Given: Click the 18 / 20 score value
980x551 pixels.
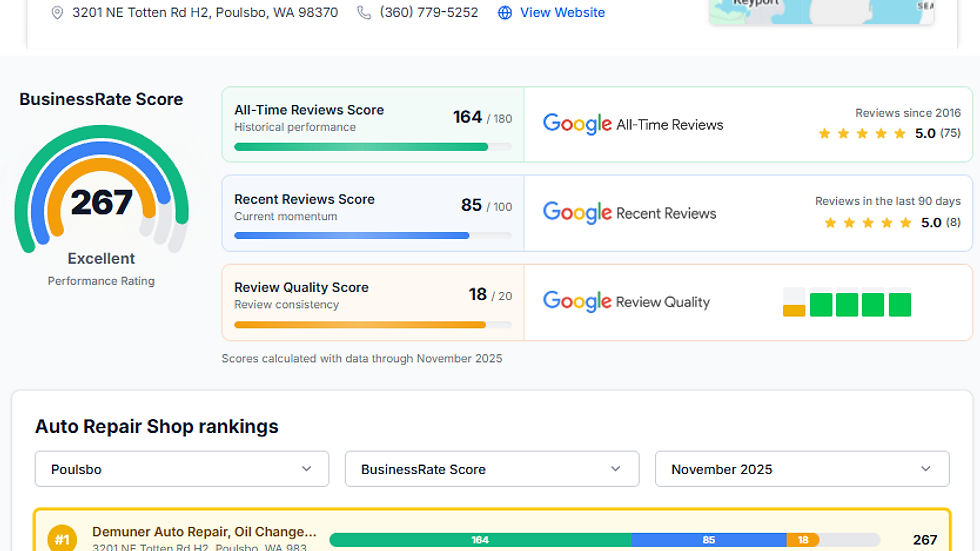Looking at the screenshot, I should tap(490, 294).
